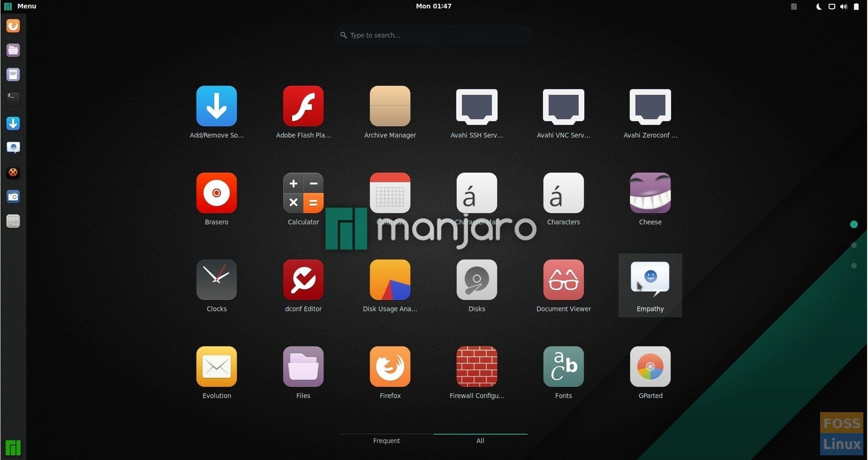Launch Evolution mail client
The width and height of the screenshot is (868, 460).
pos(216,367)
